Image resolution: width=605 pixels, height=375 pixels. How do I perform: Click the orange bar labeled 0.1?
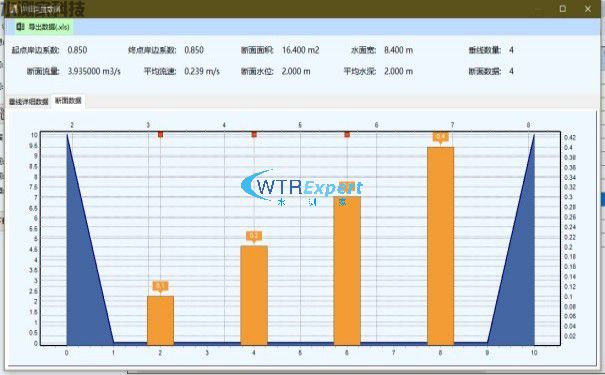pyautogui.click(x=161, y=320)
